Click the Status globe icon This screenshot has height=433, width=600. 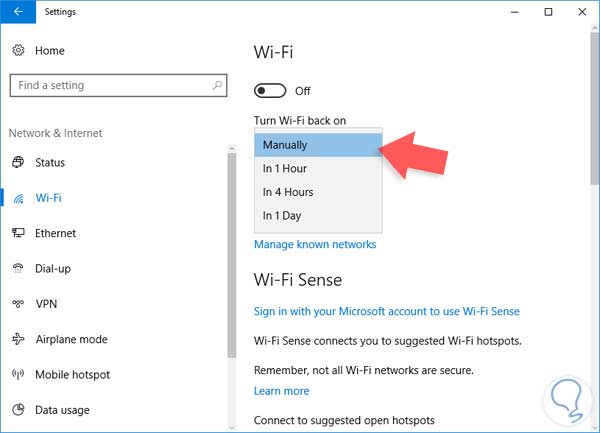point(18,163)
